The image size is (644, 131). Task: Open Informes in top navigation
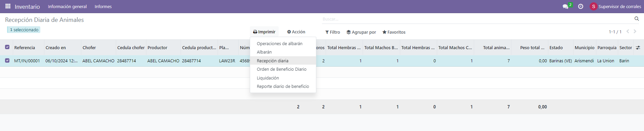coord(103,6)
